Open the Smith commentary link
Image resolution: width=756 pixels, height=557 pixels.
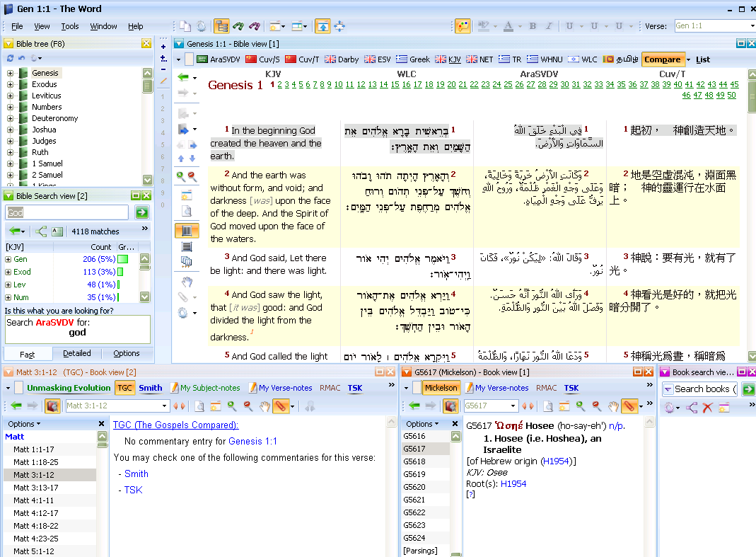(x=136, y=474)
